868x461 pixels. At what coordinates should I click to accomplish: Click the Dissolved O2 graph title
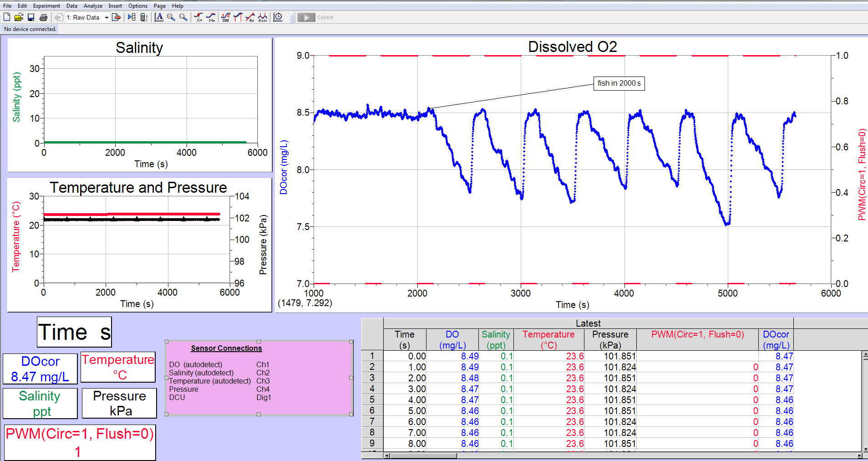(x=572, y=47)
